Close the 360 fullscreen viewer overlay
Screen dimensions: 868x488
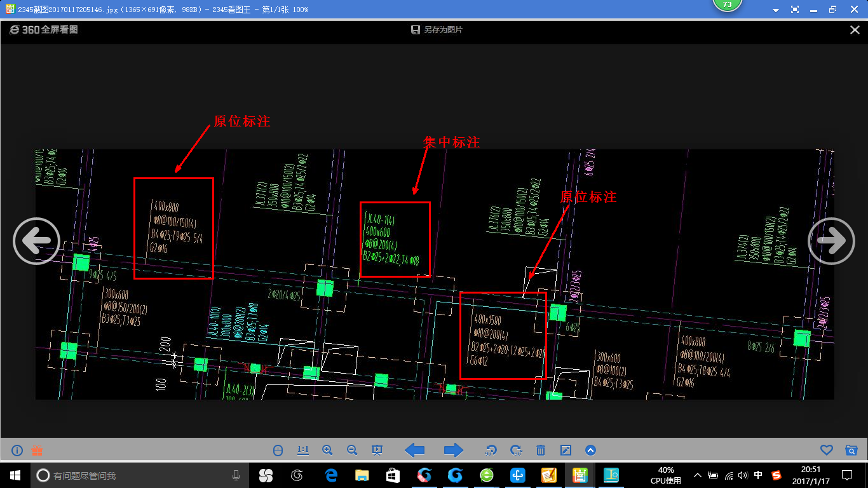[855, 30]
